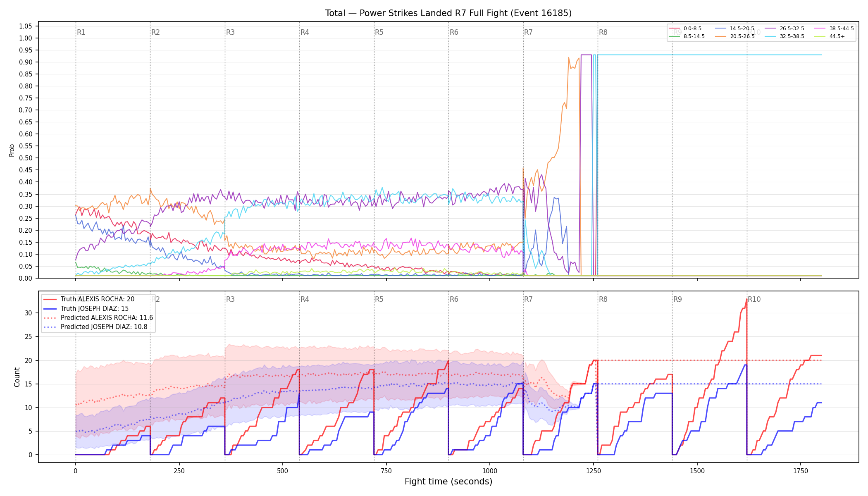Select the 44.5+ legend entry
This screenshot has height=496, width=868.
point(830,36)
